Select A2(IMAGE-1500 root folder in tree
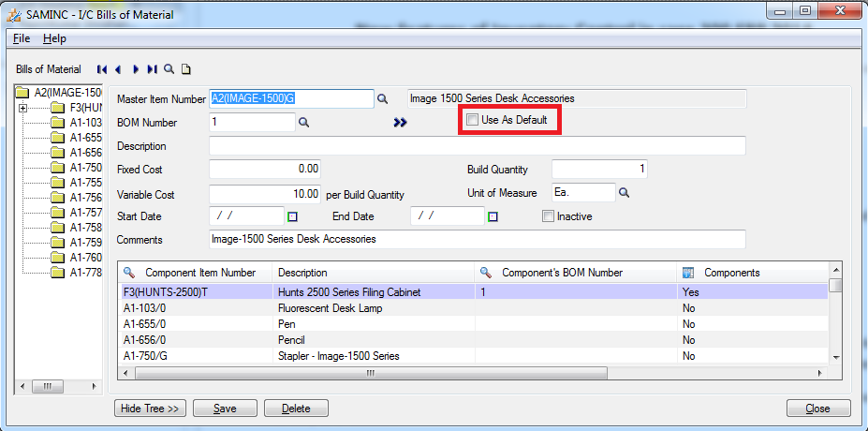This screenshot has height=431, width=868. coord(59,92)
